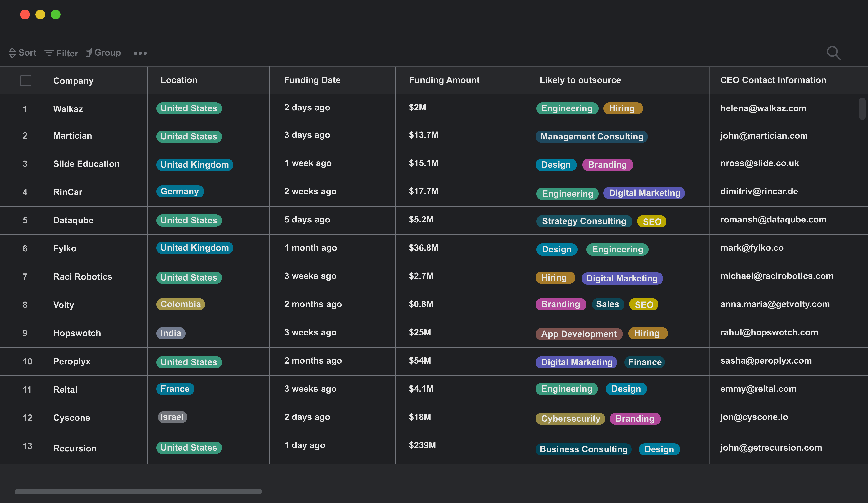868x503 pixels.
Task: Select the Hopswotch company cell
Action: point(77,333)
